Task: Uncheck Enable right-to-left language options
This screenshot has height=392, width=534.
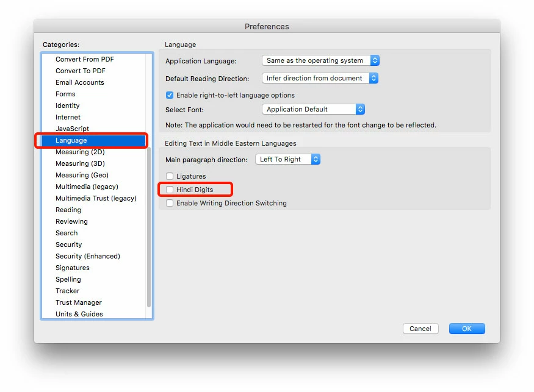Action: (170, 95)
